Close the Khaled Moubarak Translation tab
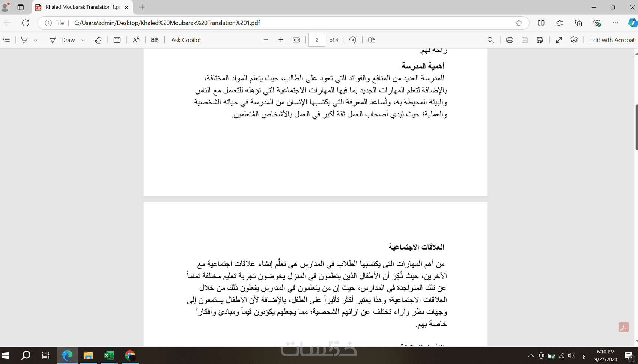The image size is (638, 364). coord(126,7)
